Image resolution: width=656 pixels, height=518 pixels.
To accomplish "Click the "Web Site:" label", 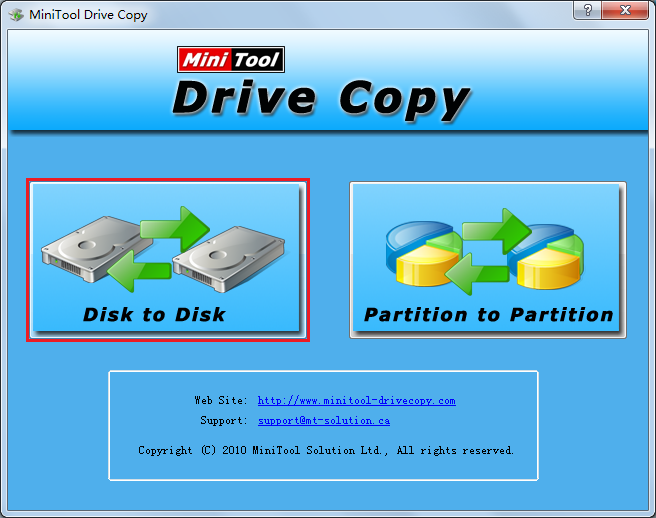I will [x=221, y=400].
